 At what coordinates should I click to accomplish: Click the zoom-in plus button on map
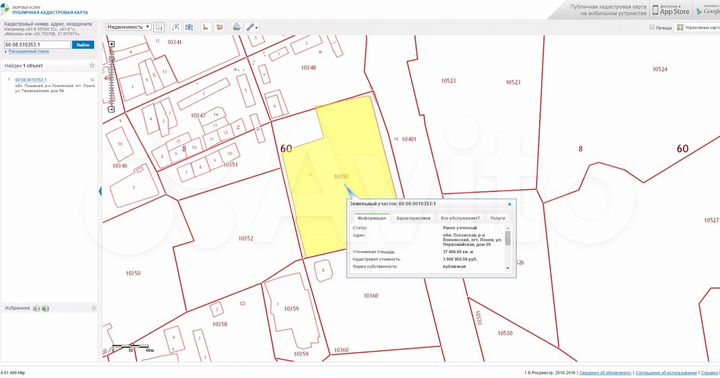coord(111,44)
